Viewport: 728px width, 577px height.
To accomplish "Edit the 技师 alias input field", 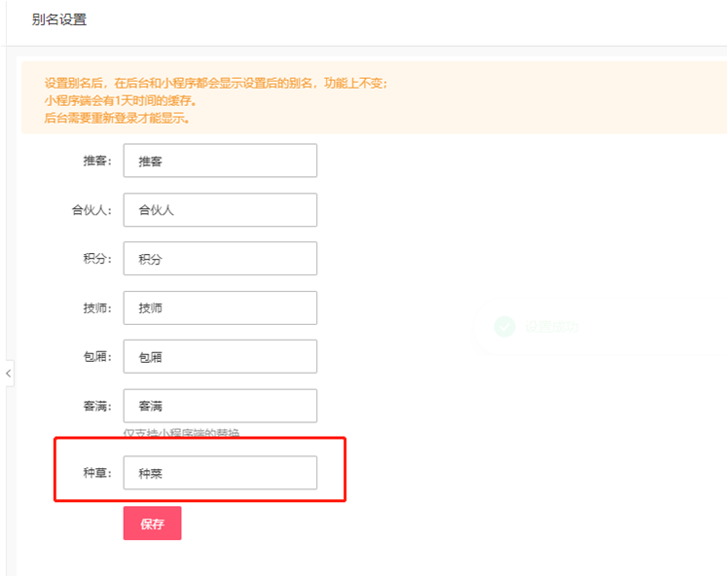I will (x=220, y=307).
